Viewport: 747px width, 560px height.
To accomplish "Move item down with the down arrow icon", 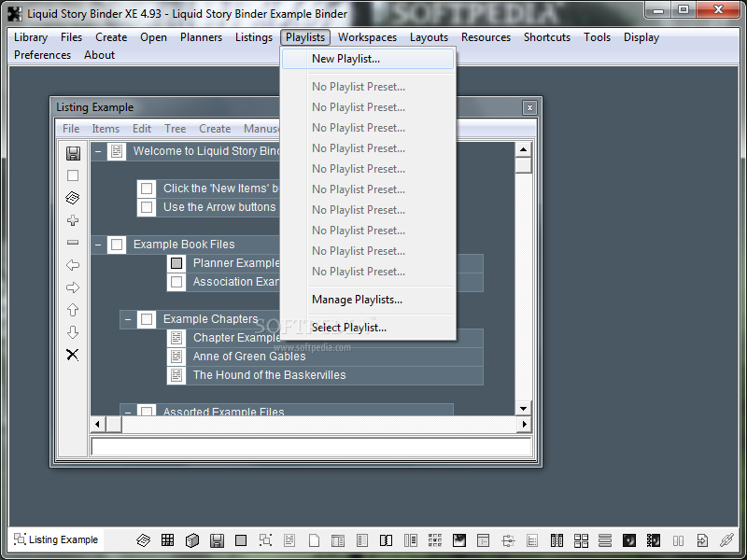I will pyautogui.click(x=73, y=332).
